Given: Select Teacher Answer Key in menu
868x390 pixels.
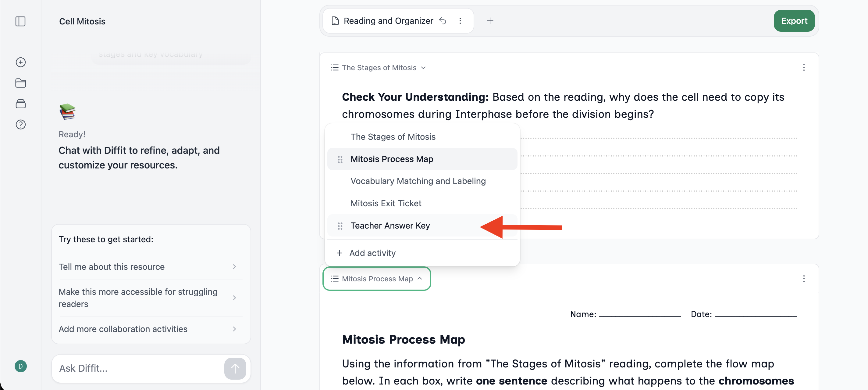Looking at the screenshot, I should 422,226.
